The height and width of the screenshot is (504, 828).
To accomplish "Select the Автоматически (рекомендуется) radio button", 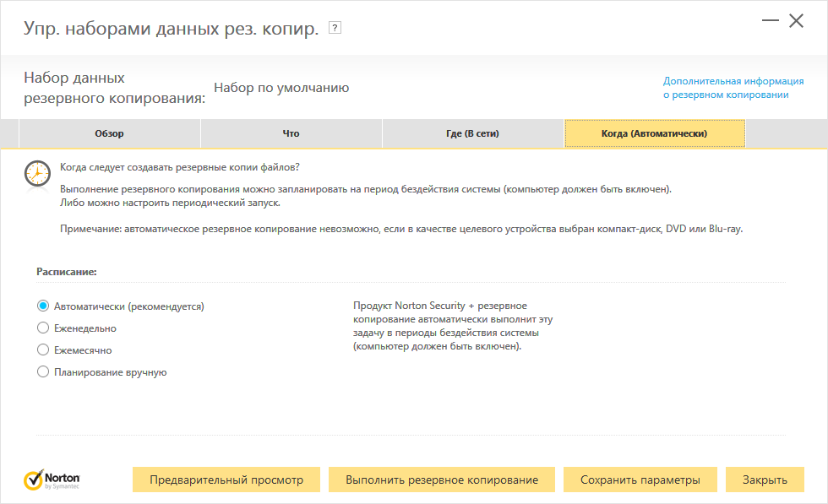I will (x=43, y=306).
